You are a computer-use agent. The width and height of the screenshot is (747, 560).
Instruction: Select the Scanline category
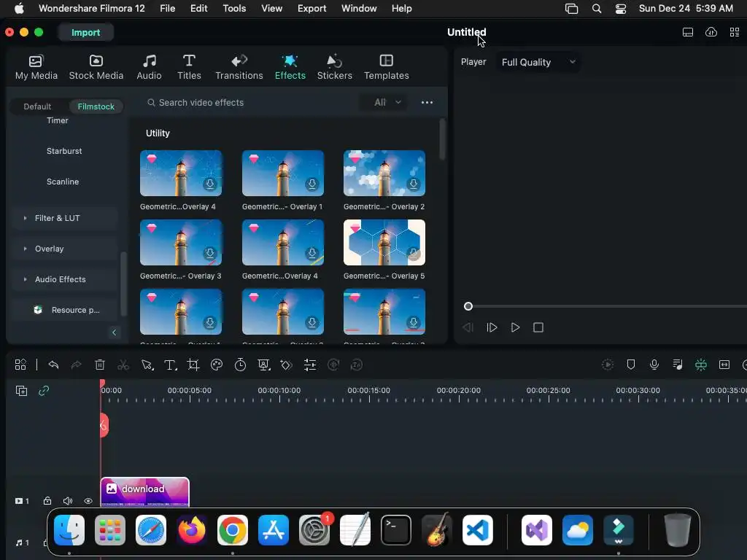coord(63,182)
